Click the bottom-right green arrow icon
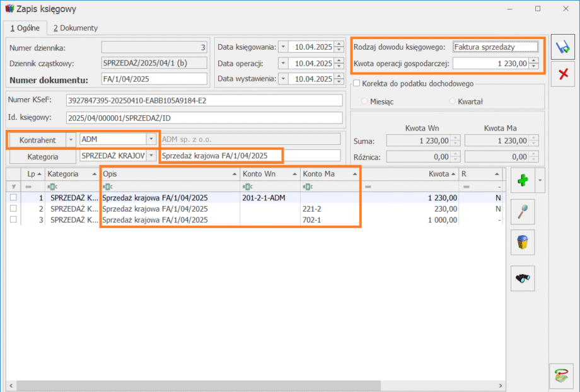580x392 pixels. [x=561, y=376]
